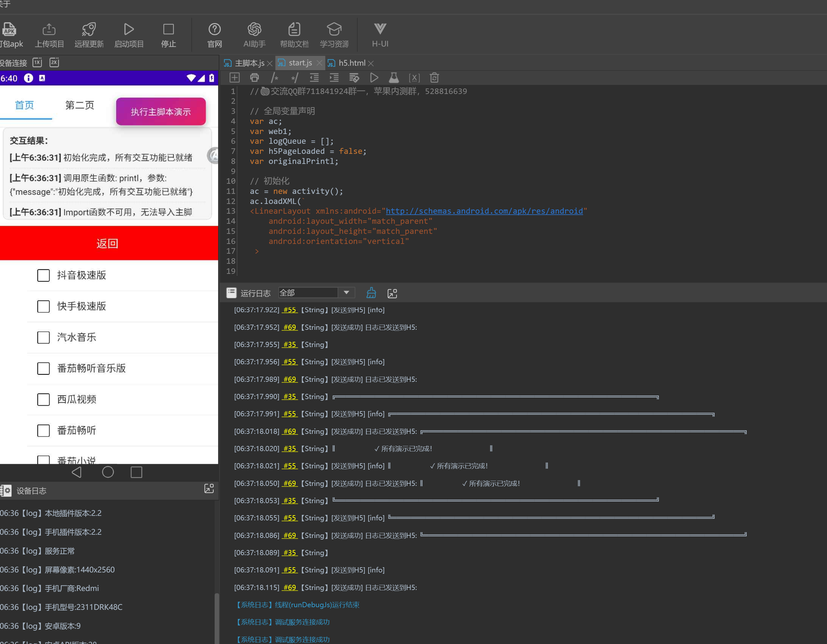The width and height of the screenshot is (827, 644).
Task: Click the H-UI toolbar icon
Action: (x=380, y=30)
